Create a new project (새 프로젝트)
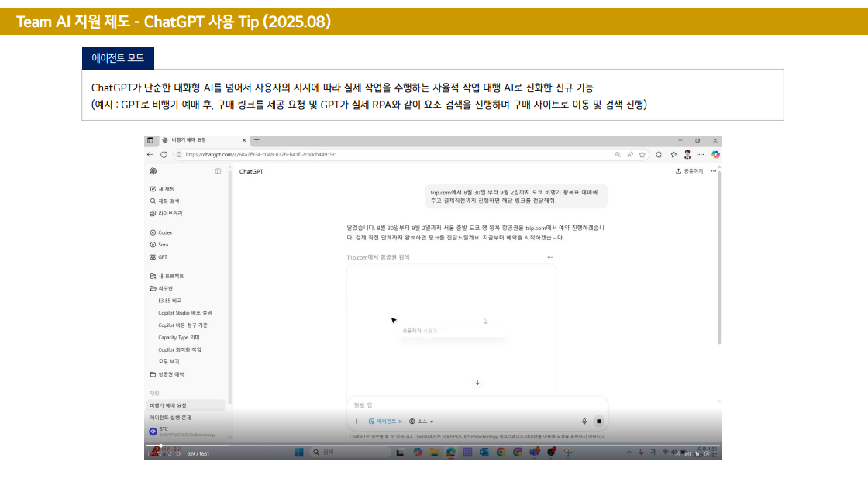This screenshot has width=868, height=478. click(167, 276)
